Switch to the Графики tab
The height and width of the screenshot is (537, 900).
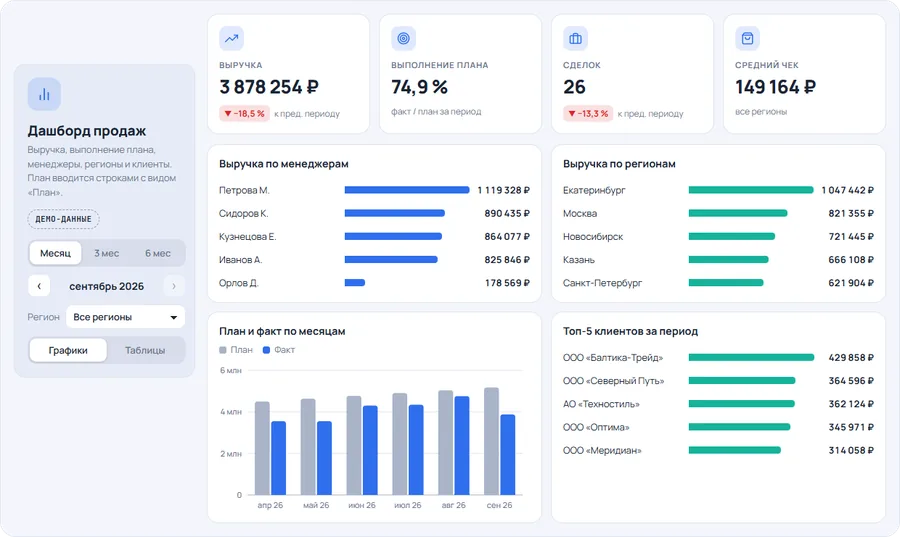68,350
